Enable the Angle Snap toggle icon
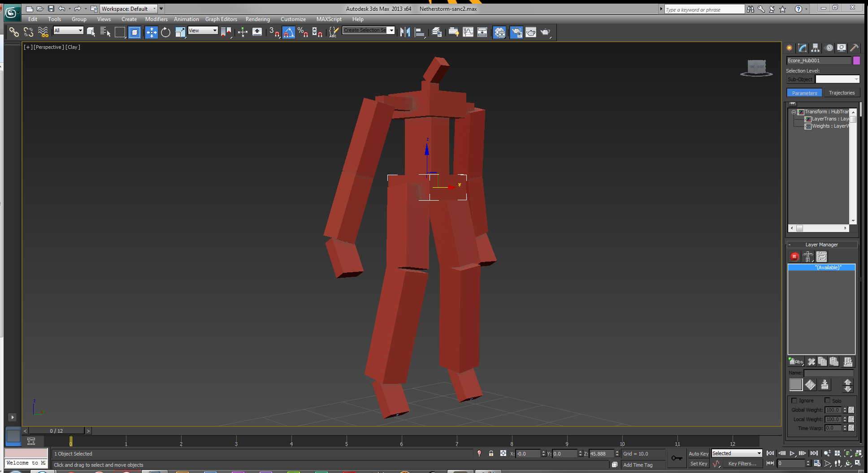 click(x=289, y=32)
